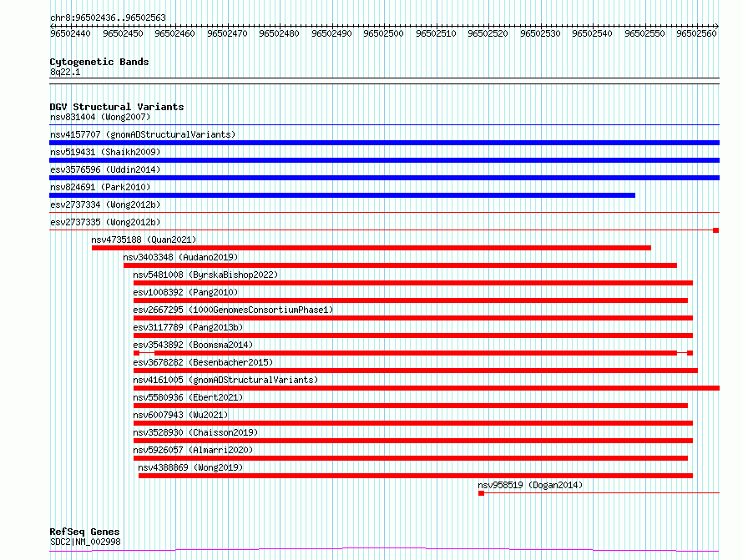Click the nsv5580936 (Ebert2021) label
Viewport: 743px width, 560px height.
coord(188,397)
